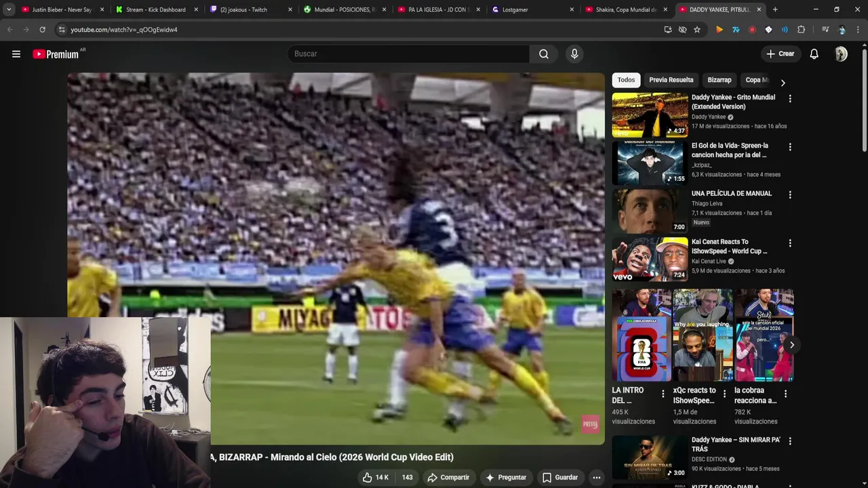This screenshot has width=868, height=488.
Task: Click the video player frame
Action: click(336, 258)
